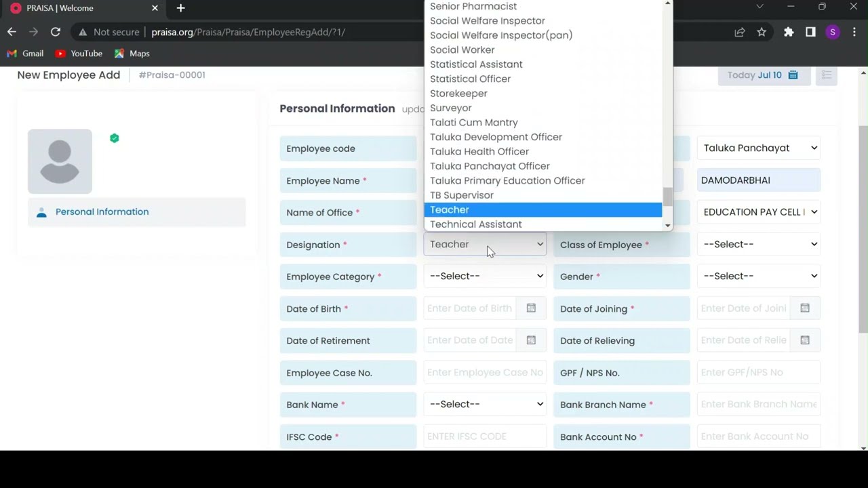The height and width of the screenshot is (488, 868).
Task: Open new browser tab plus icon
Action: tap(180, 8)
